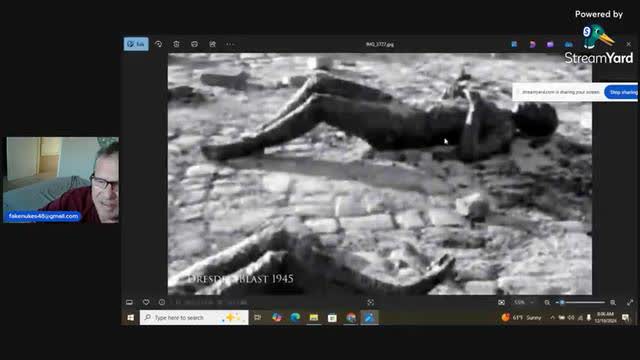
Task: Print the image via the printer icon
Action: (194, 44)
